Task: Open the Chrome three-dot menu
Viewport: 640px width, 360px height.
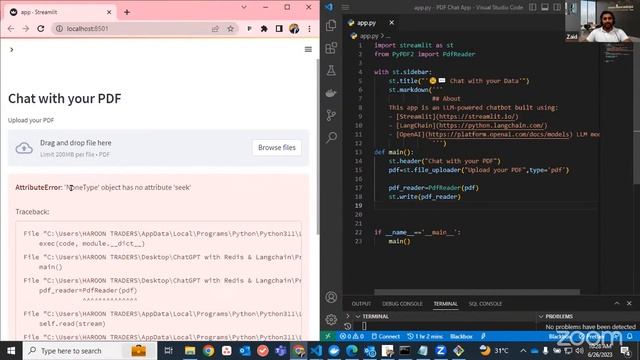Action: [309, 29]
